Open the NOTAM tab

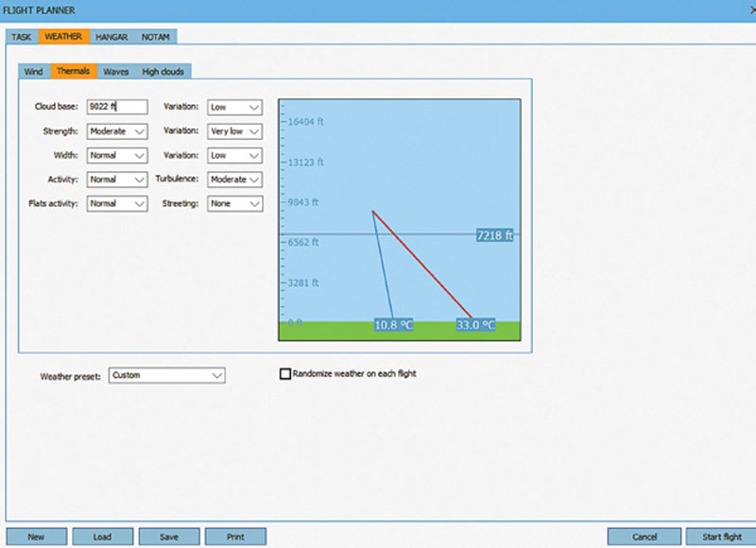pyautogui.click(x=156, y=37)
